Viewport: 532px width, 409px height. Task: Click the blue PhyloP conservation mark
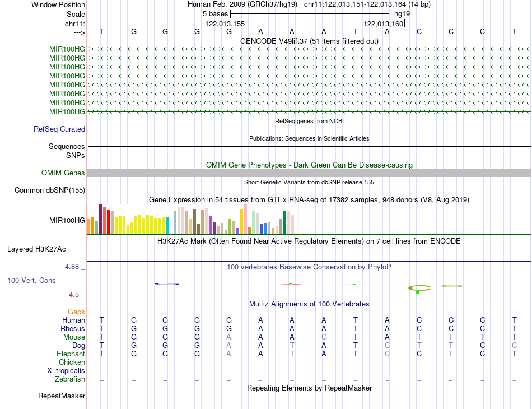coord(166,283)
